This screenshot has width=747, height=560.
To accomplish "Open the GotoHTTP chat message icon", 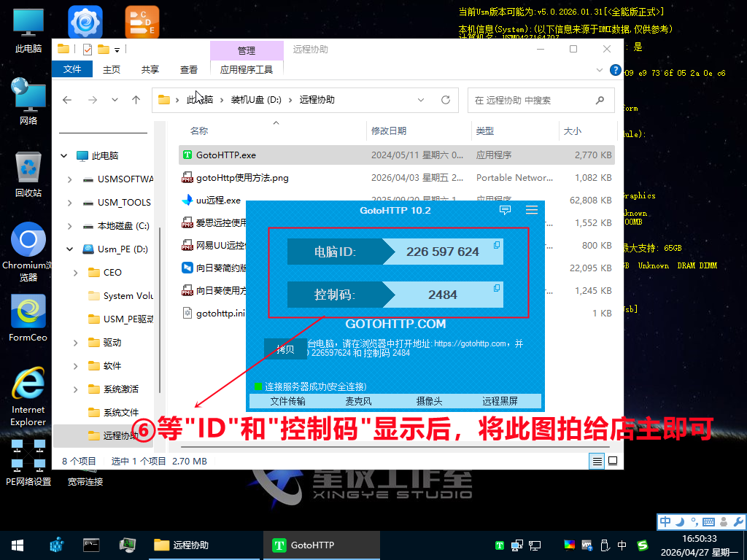I will [505, 210].
